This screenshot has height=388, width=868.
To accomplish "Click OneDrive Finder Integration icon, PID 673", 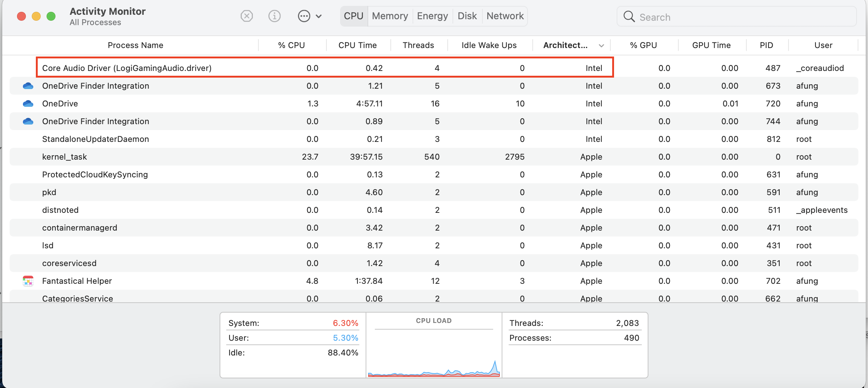I will [28, 86].
